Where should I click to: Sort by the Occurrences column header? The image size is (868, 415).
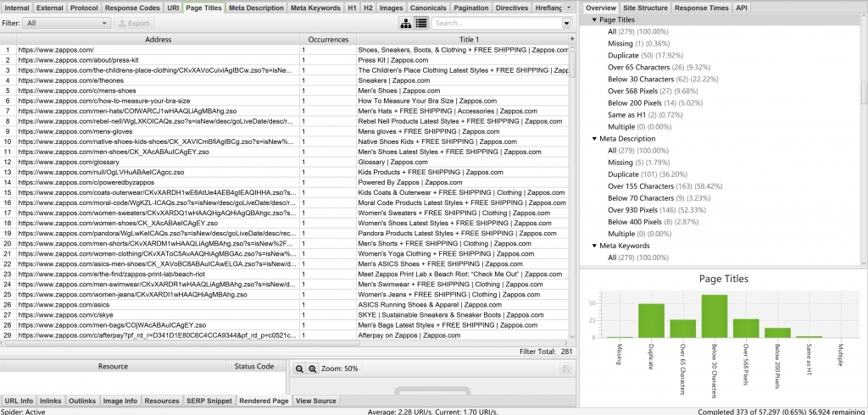(328, 39)
